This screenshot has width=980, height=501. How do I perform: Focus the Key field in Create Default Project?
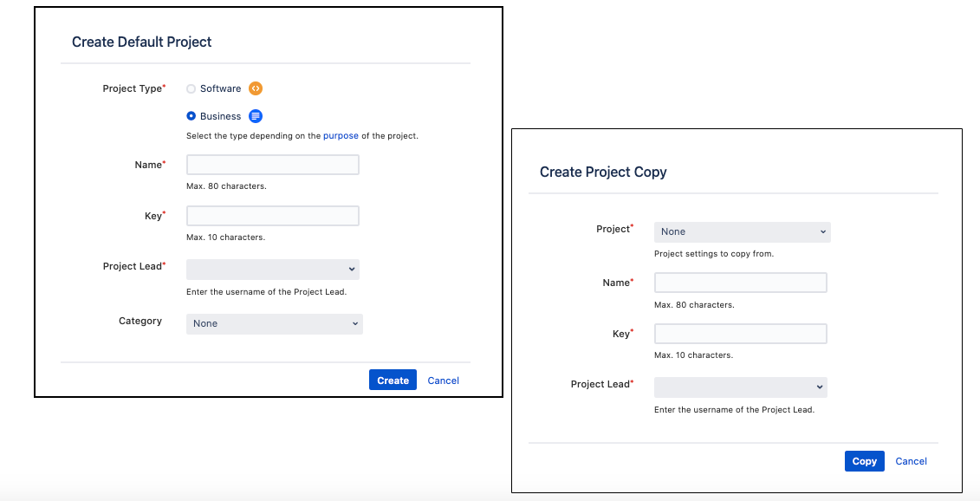(272, 216)
